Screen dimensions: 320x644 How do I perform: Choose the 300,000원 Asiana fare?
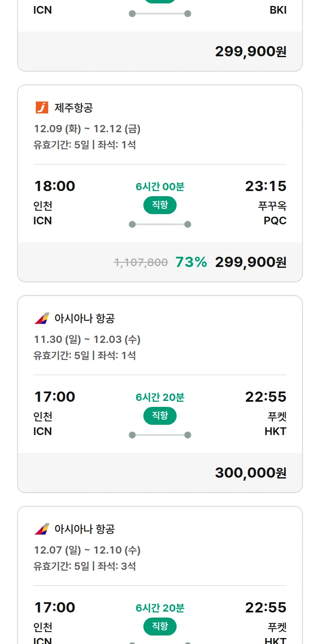click(250, 473)
